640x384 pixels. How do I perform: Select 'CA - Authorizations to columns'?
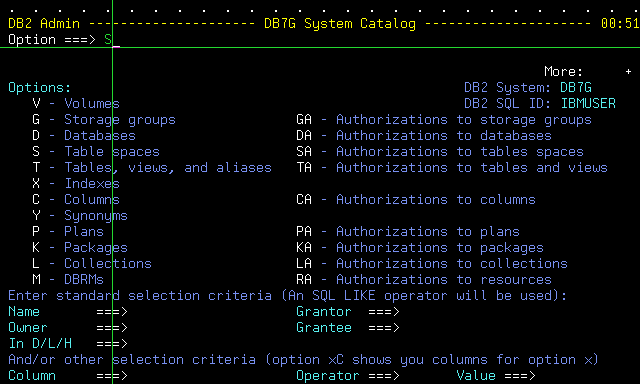[x=416, y=200]
